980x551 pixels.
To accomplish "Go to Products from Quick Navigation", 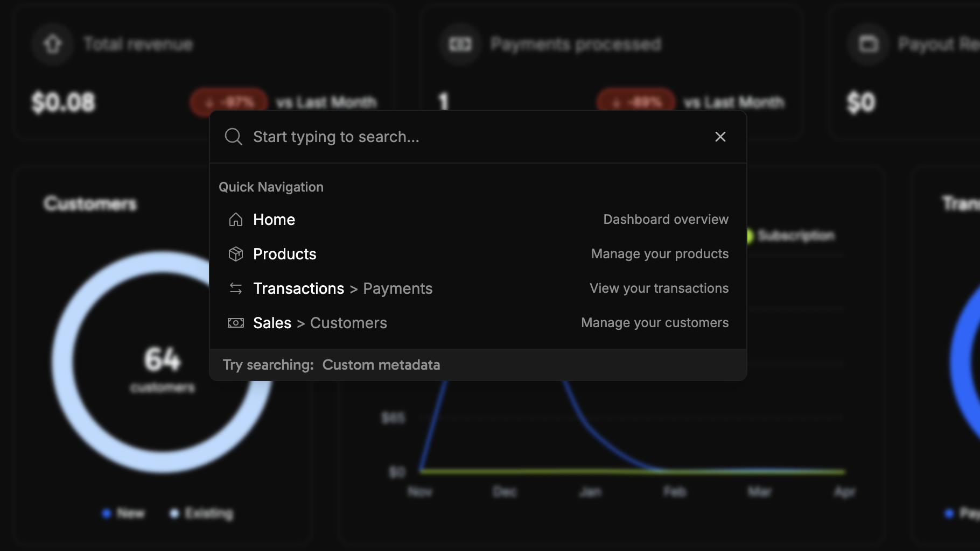I will pyautogui.click(x=478, y=254).
